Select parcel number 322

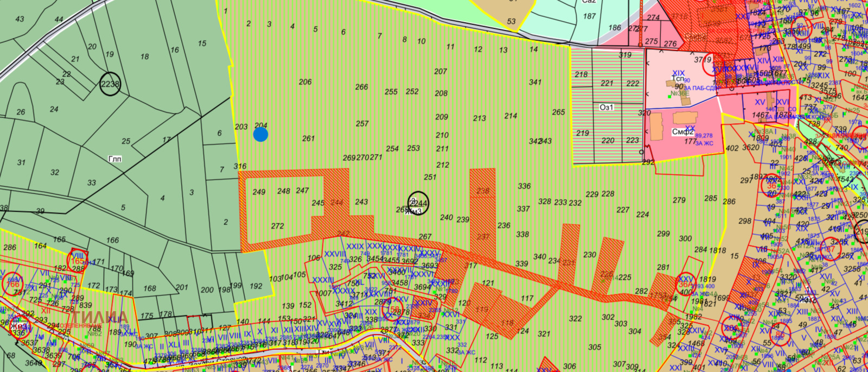(575, 319)
